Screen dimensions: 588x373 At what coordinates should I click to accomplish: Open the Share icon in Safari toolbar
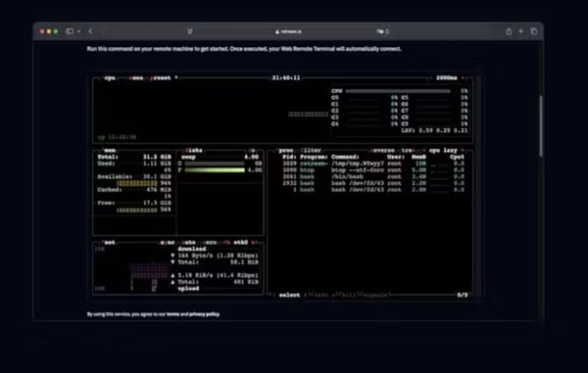tap(509, 31)
